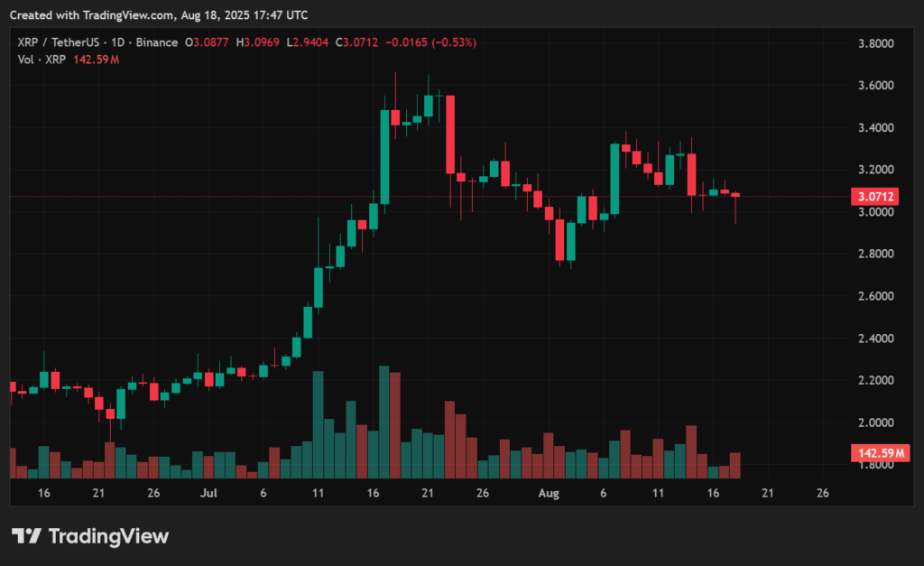
Task: Click the high price H3.0969 value
Action: pos(257,42)
